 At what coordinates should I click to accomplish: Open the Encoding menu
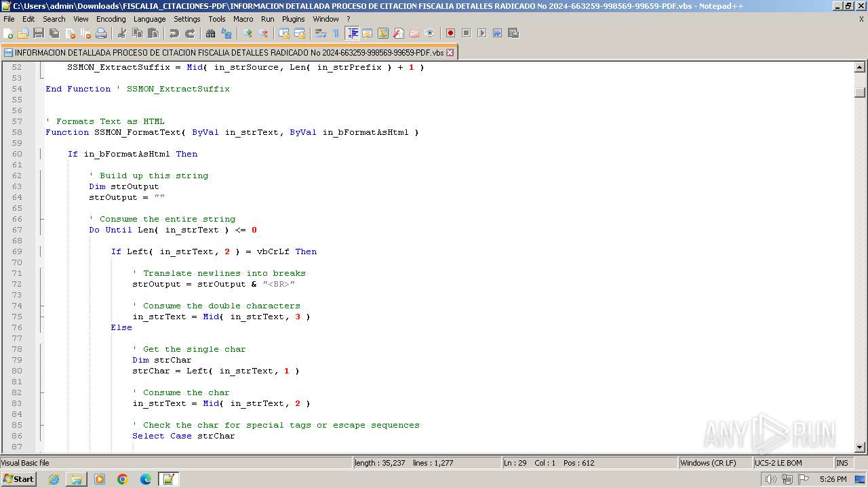(x=111, y=19)
